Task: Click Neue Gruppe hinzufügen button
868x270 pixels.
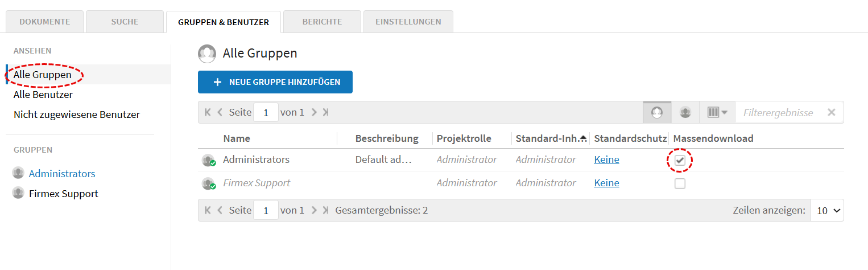Action: [x=275, y=82]
